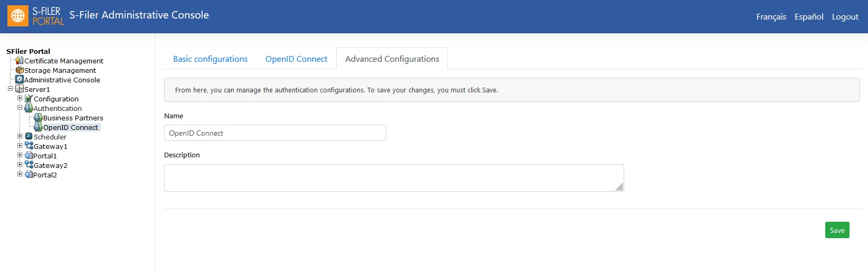Viewport: 868px width, 273px height.
Task: Select the Server1 server icon
Action: [x=20, y=89]
